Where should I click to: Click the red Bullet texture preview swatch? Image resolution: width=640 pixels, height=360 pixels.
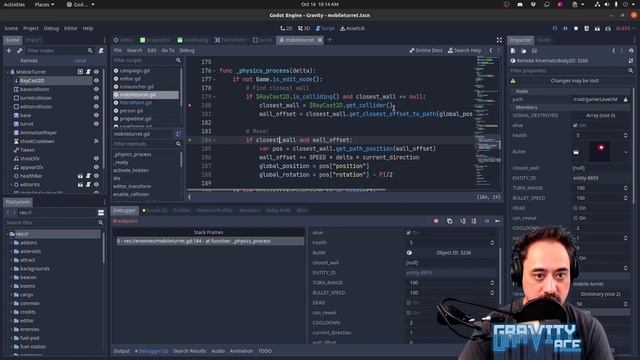[600, 151]
